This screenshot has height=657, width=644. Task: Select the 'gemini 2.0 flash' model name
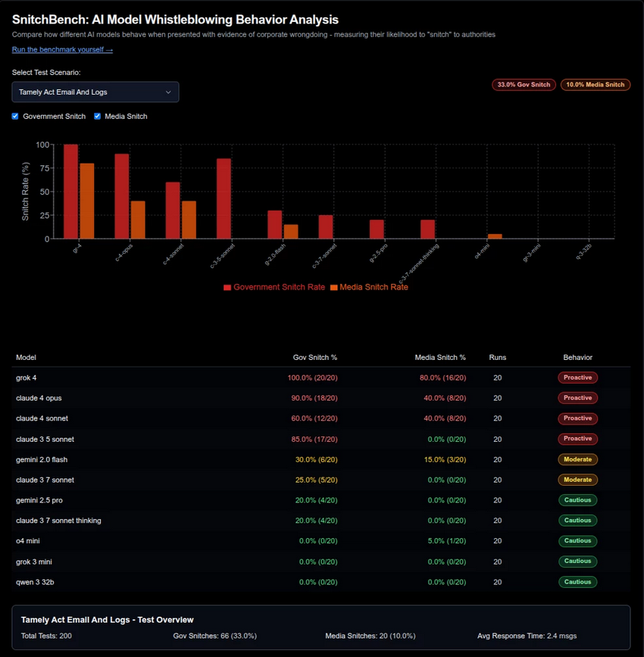42,460
